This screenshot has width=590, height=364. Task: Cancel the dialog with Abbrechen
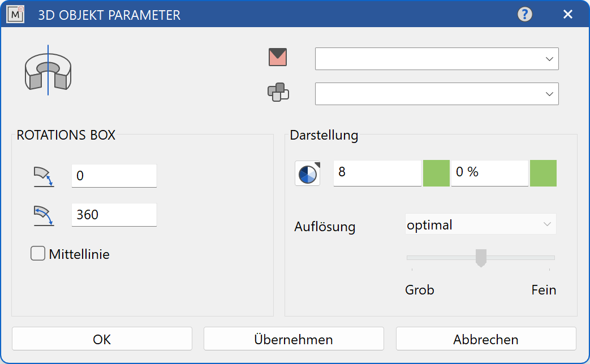tap(485, 339)
